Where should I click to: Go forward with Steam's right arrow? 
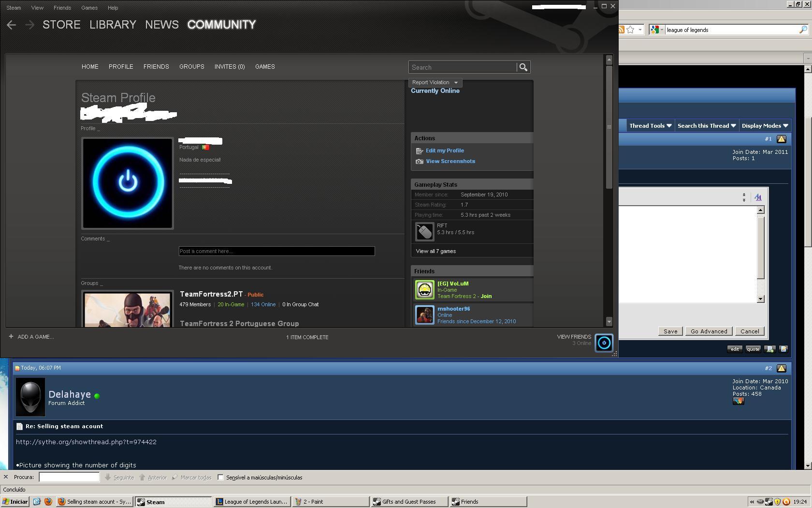29,25
